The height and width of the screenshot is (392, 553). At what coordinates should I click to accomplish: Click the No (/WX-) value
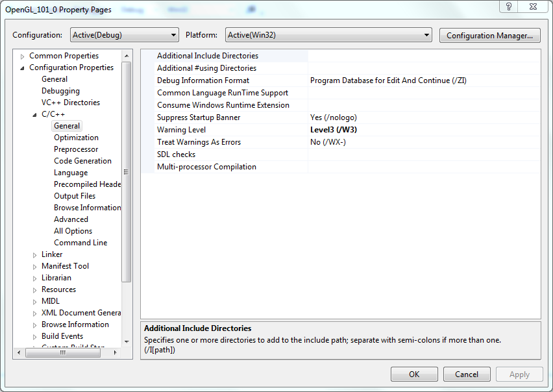pos(328,142)
